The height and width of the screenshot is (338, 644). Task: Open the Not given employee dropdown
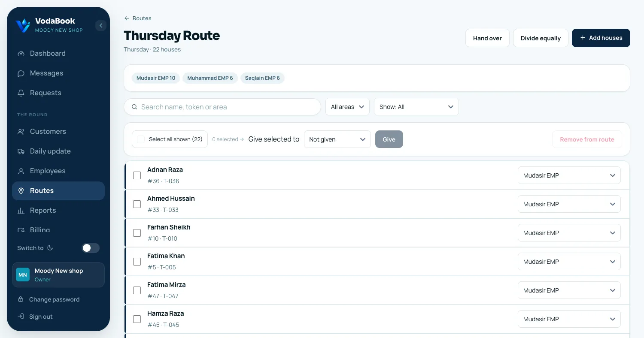click(x=337, y=139)
